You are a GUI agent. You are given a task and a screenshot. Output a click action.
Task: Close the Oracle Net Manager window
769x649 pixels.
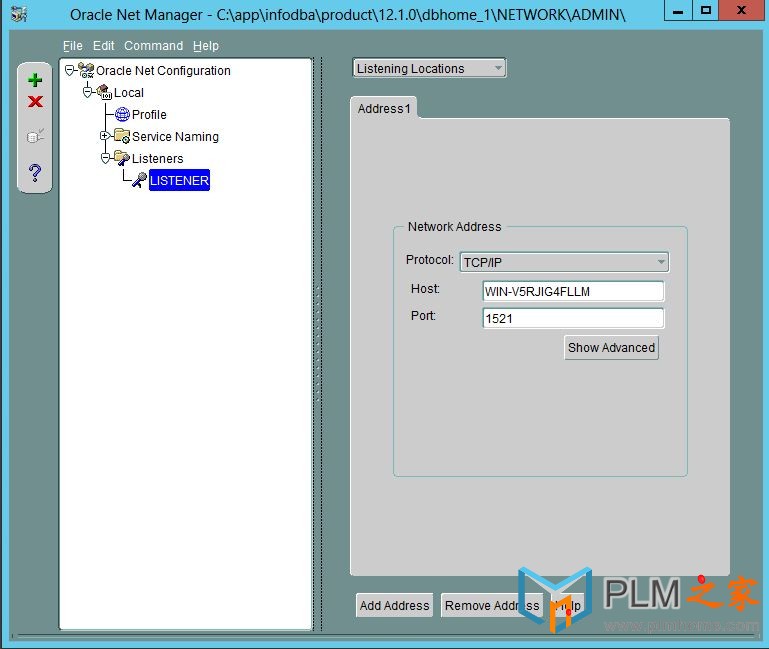coord(742,10)
